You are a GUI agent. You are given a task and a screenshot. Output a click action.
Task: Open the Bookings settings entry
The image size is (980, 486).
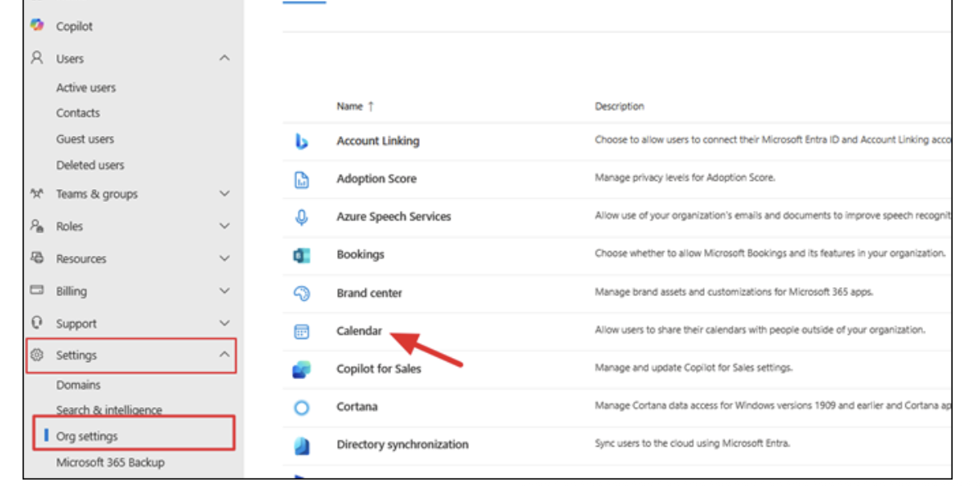point(360,254)
